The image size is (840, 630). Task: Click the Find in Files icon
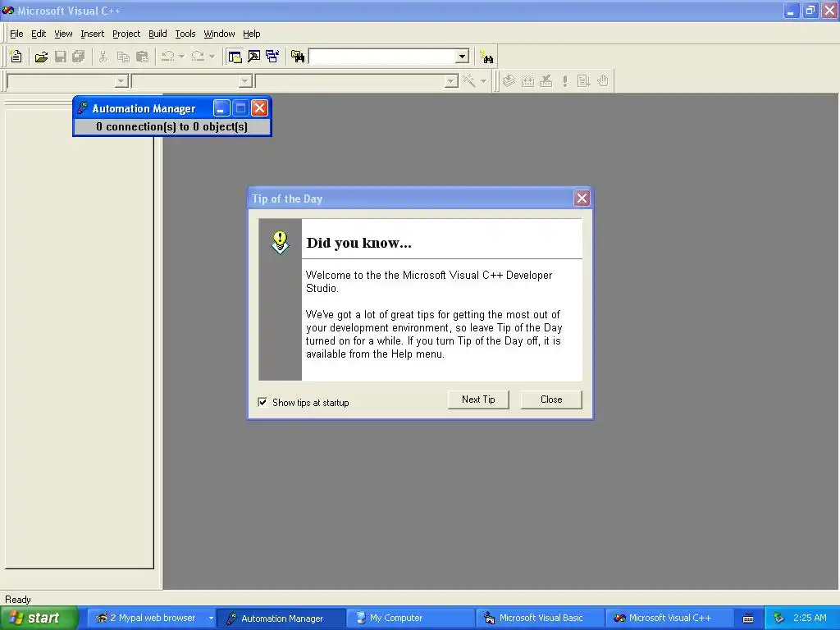(x=298, y=57)
